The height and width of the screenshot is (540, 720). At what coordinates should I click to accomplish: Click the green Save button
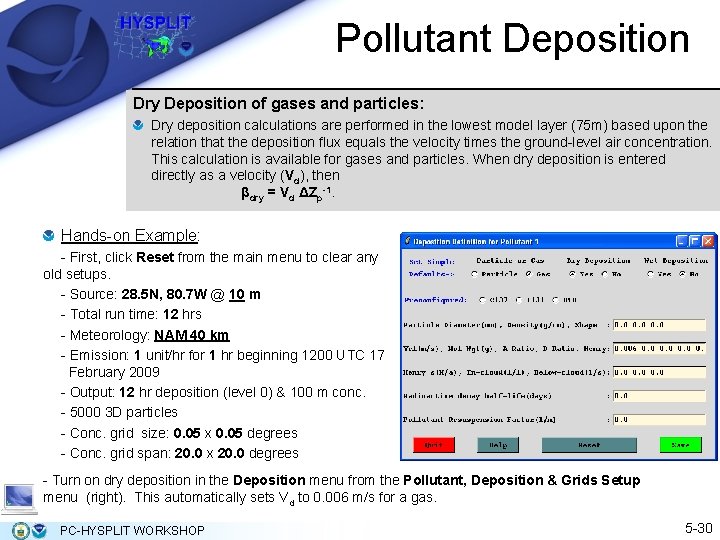point(681,444)
